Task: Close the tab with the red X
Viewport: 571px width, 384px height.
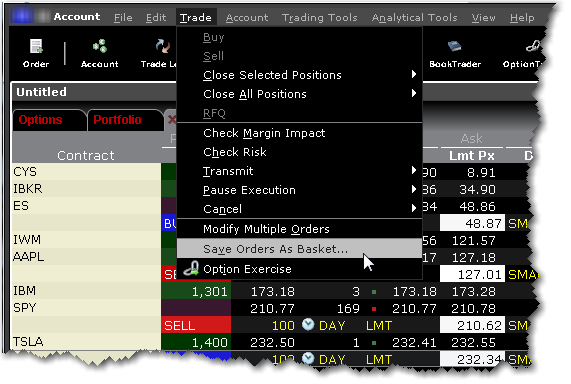Action: pos(171,119)
